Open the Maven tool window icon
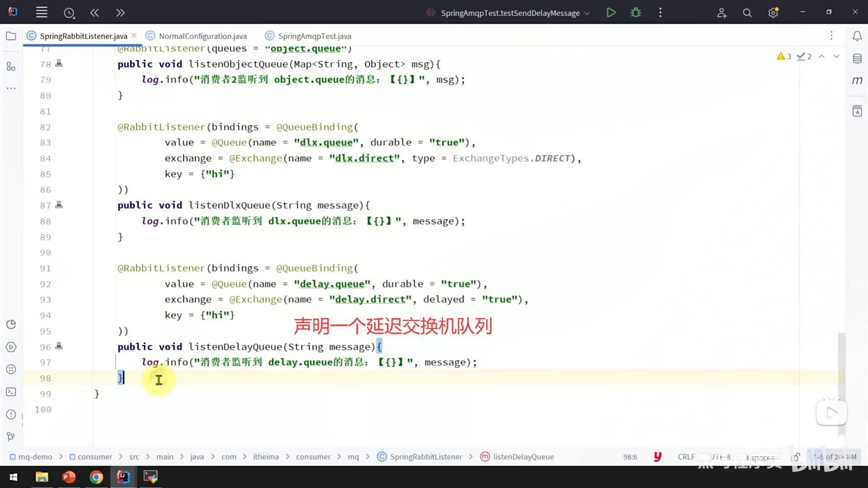The width and height of the screenshot is (868, 488). pos(857,81)
